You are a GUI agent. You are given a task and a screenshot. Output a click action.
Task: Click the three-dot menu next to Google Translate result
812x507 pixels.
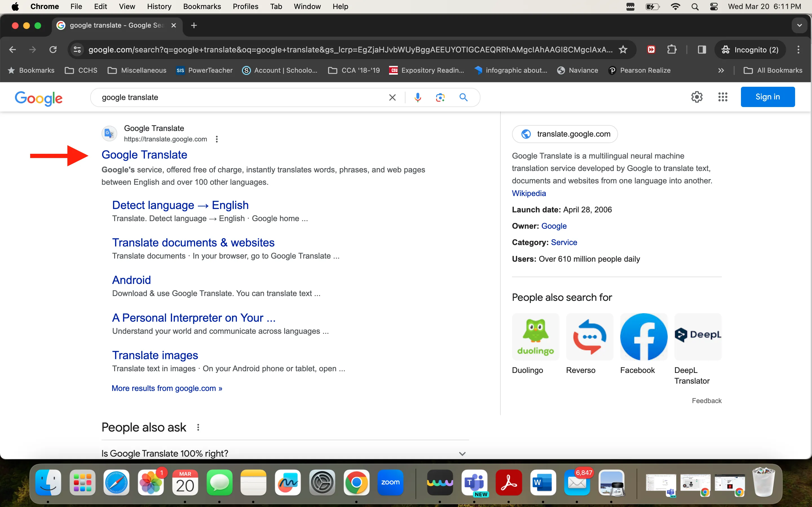coord(217,139)
